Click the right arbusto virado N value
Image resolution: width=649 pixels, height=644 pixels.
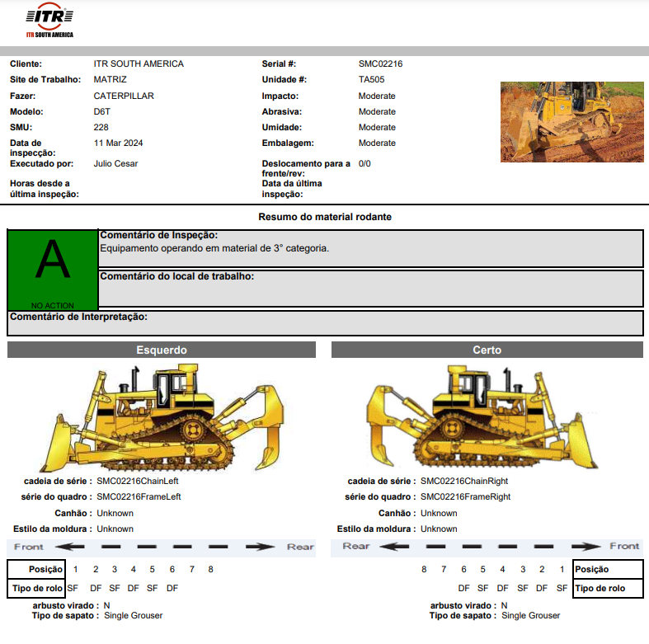(x=504, y=606)
